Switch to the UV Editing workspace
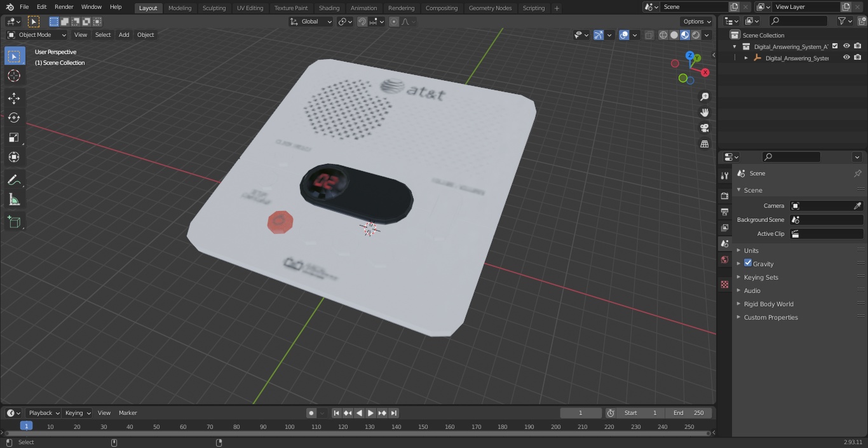 [x=250, y=8]
